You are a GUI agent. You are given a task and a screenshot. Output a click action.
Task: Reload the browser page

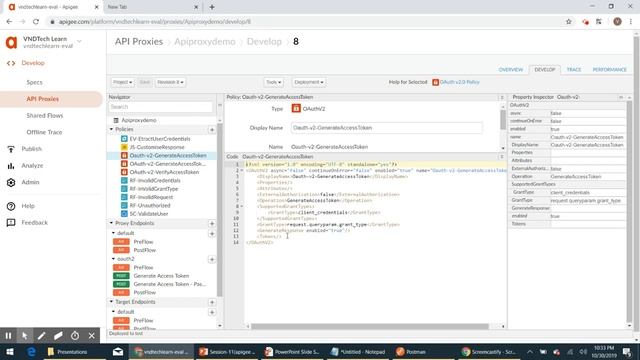36,22
